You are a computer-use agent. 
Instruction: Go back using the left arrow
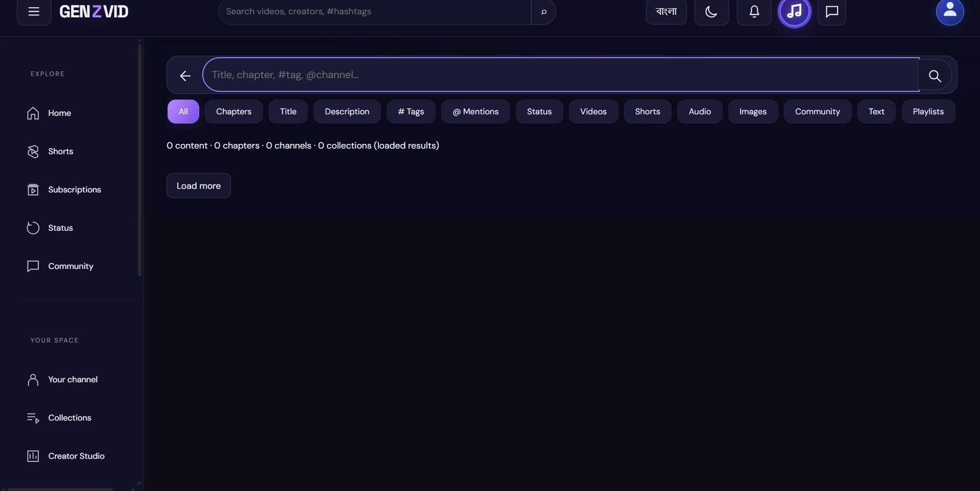click(185, 76)
